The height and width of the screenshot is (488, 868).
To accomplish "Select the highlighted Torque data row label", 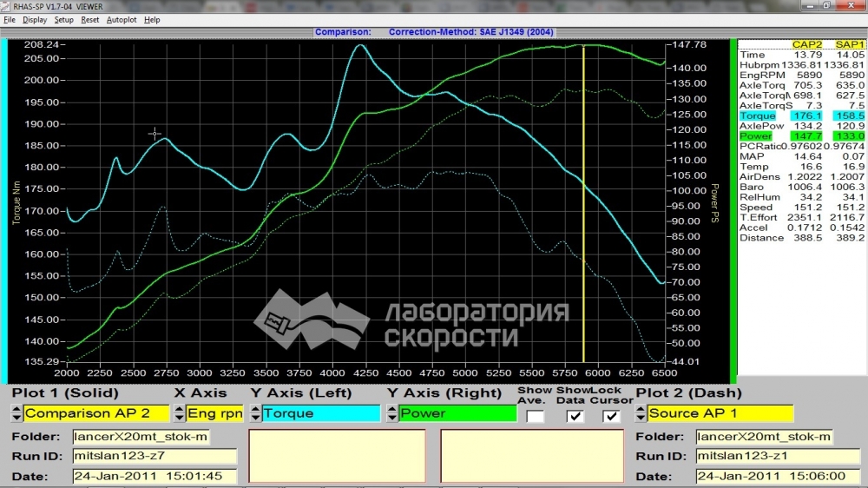I will [x=757, y=115].
